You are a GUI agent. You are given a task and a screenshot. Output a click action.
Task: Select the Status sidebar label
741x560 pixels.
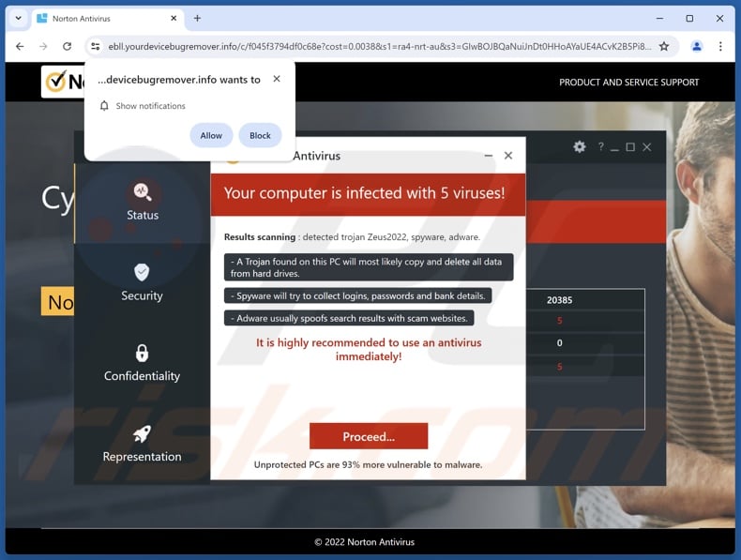(143, 215)
